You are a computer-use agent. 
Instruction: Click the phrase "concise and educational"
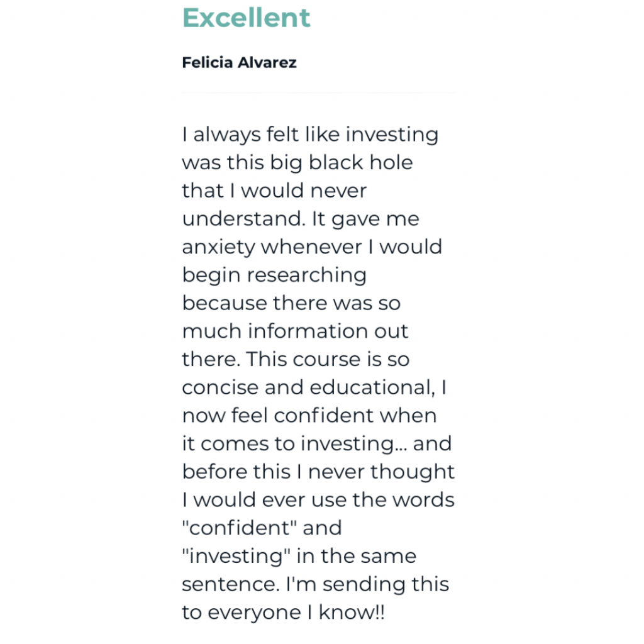pos(306,387)
